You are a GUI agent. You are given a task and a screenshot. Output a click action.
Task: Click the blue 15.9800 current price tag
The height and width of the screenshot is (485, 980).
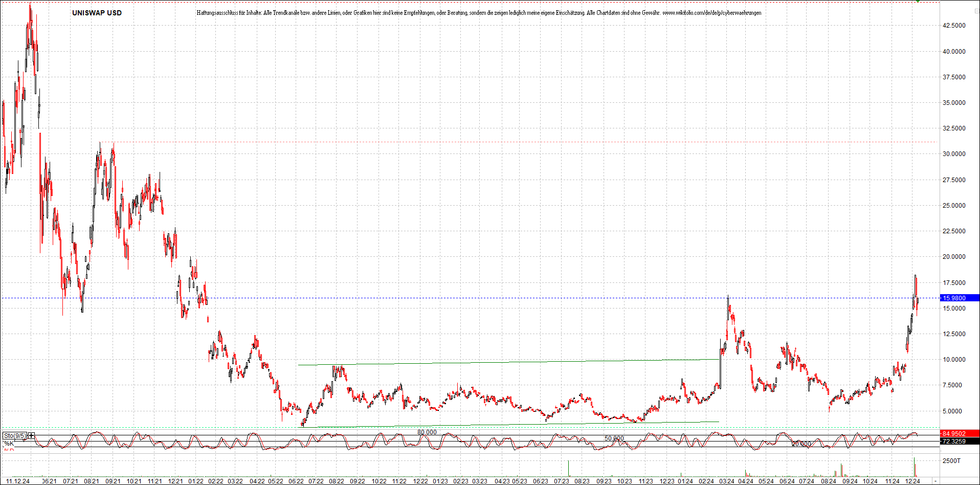pyautogui.click(x=960, y=298)
